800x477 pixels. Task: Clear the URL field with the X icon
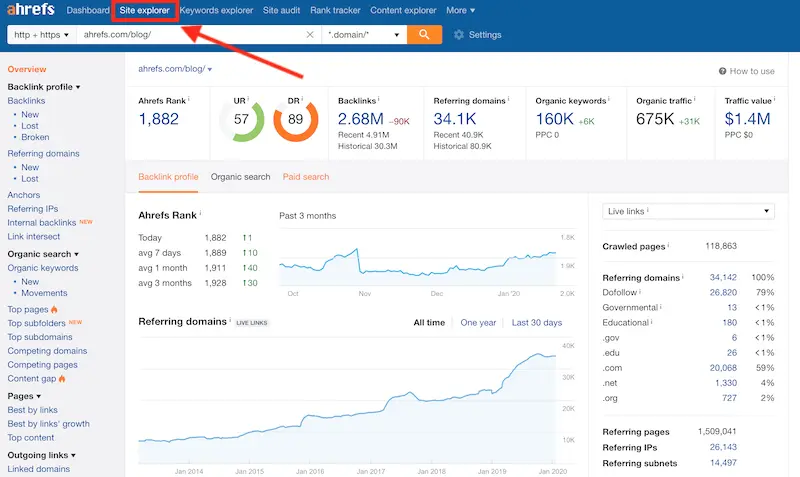tap(309, 35)
